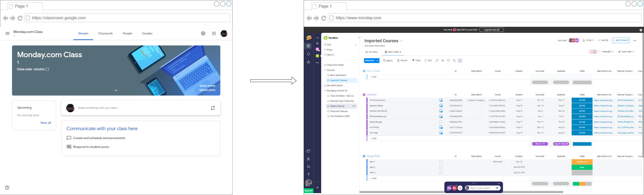Click Share something with your class field
This screenshot has height=195, width=644.
coord(141,108)
